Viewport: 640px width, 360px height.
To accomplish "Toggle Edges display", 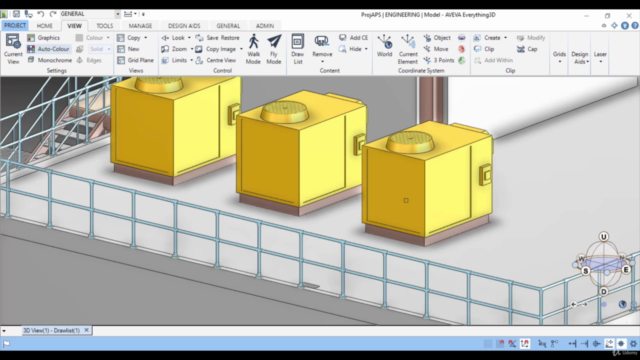I will (89, 60).
